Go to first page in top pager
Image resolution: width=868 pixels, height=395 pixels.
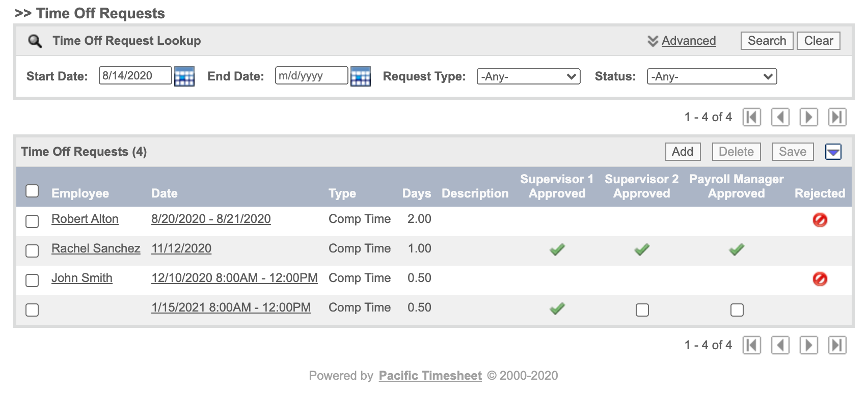(x=751, y=117)
